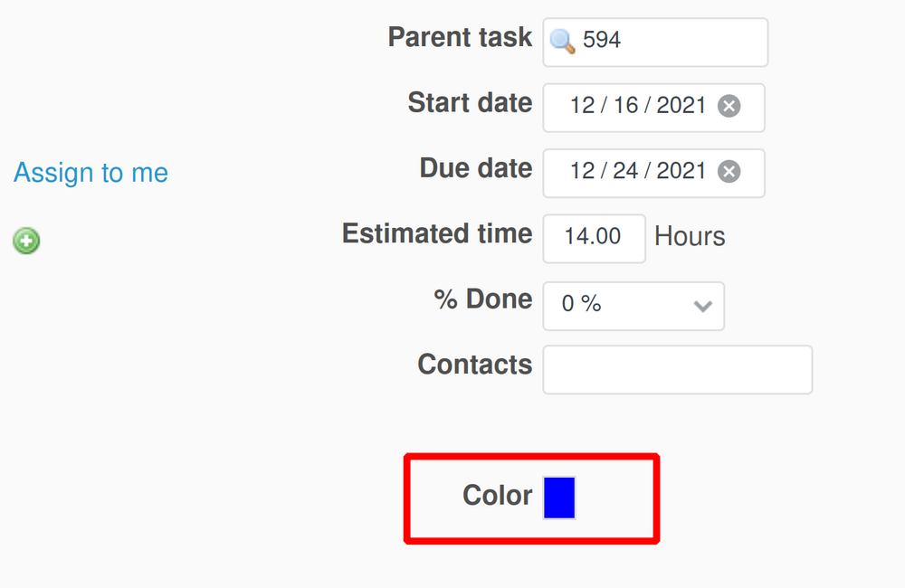The image size is (905, 588).
Task: Clear the Due date using its X icon
Action: (x=729, y=172)
